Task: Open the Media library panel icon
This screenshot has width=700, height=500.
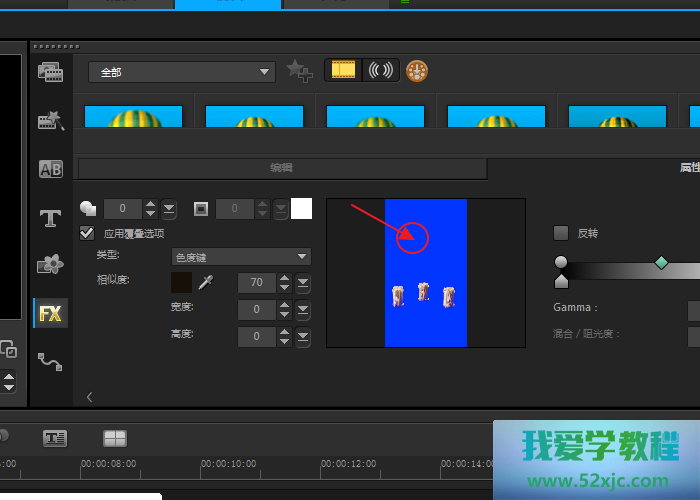Action: pyautogui.click(x=50, y=72)
